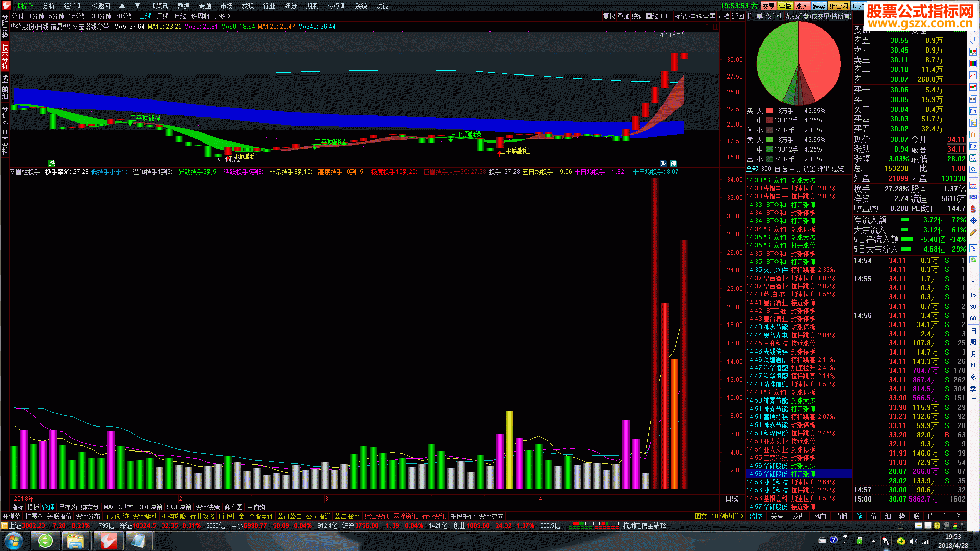Click the cloud icon in the status bar
The height and width of the screenshot is (551, 980).
tap(901, 525)
